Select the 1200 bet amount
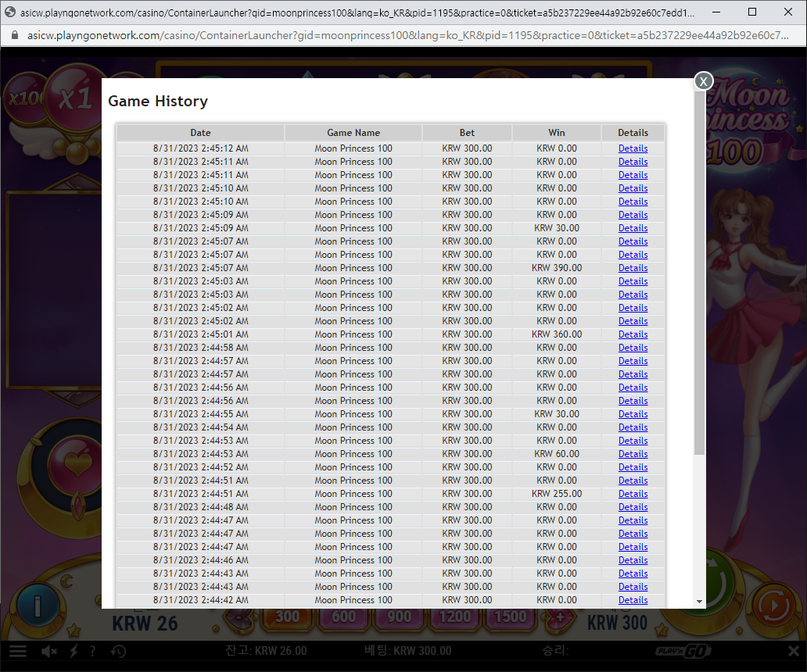 (x=455, y=616)
